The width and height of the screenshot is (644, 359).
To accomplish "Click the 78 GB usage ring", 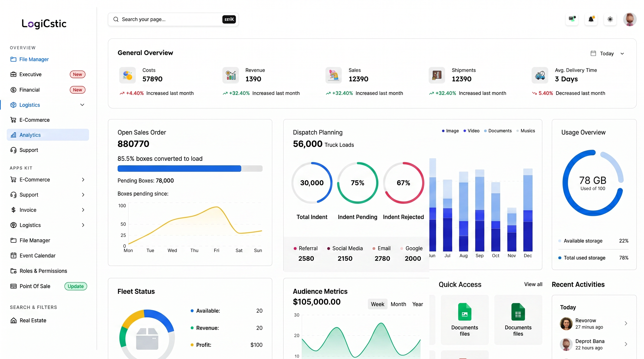I will [593, 183].
